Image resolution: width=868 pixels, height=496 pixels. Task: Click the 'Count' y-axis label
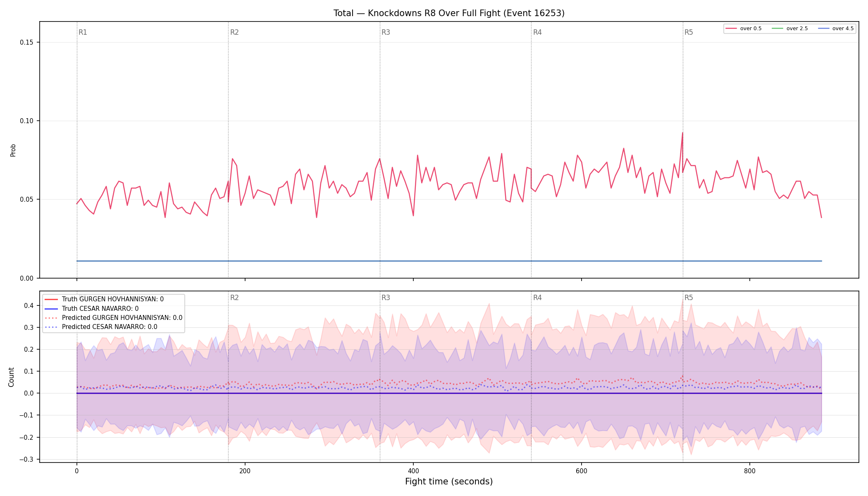tap(11, 377)
